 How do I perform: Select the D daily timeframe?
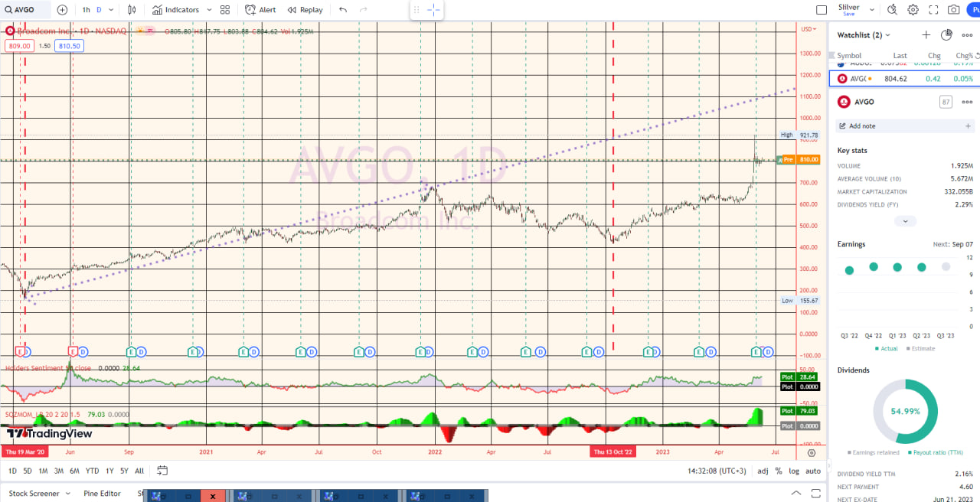click(x=99, y=10)
